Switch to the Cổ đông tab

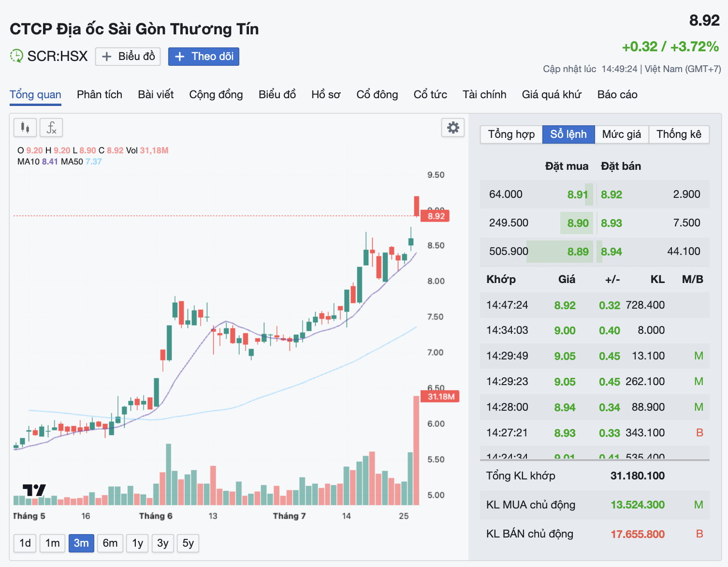pyautogui.click(x=377, y=94)
